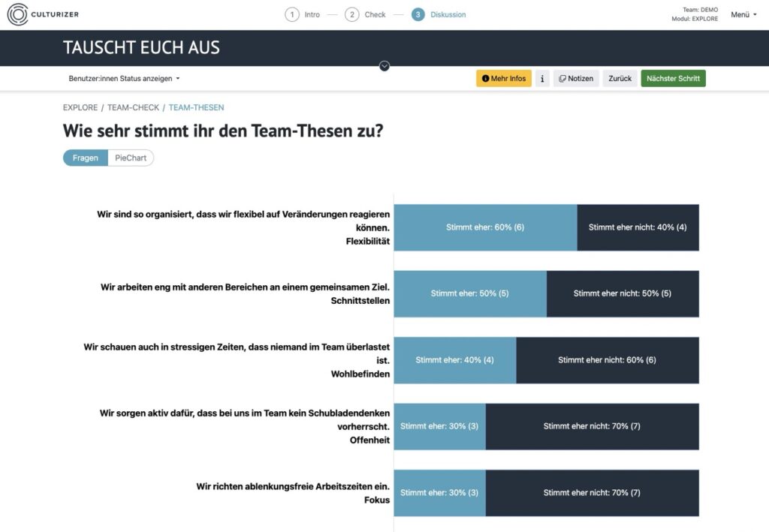Click the yellow Mehr Infos button
The width and height of the screenshot is (769, 532).
tap(504, 78)
